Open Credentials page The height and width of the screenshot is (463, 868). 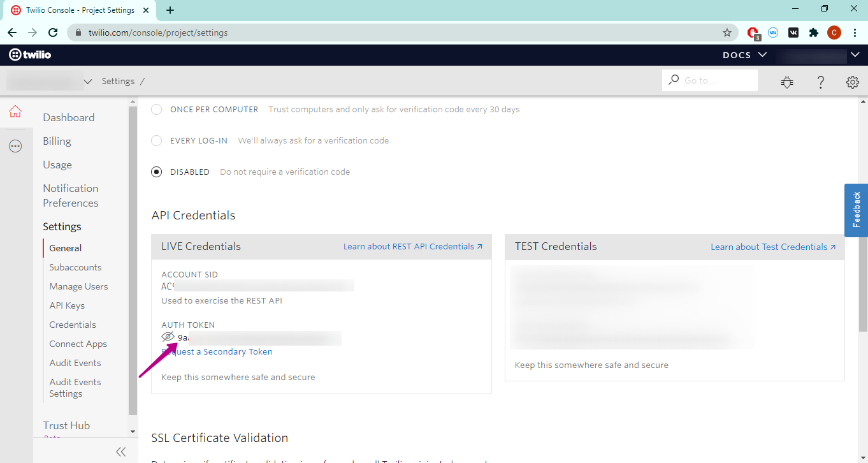[x=73, y=325]
